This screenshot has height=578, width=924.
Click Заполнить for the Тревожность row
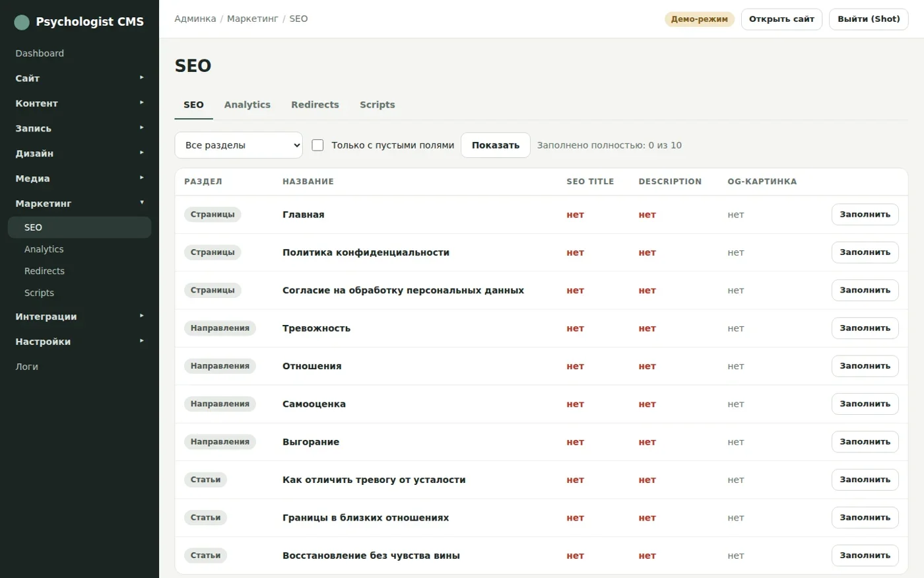click(865, 328)
